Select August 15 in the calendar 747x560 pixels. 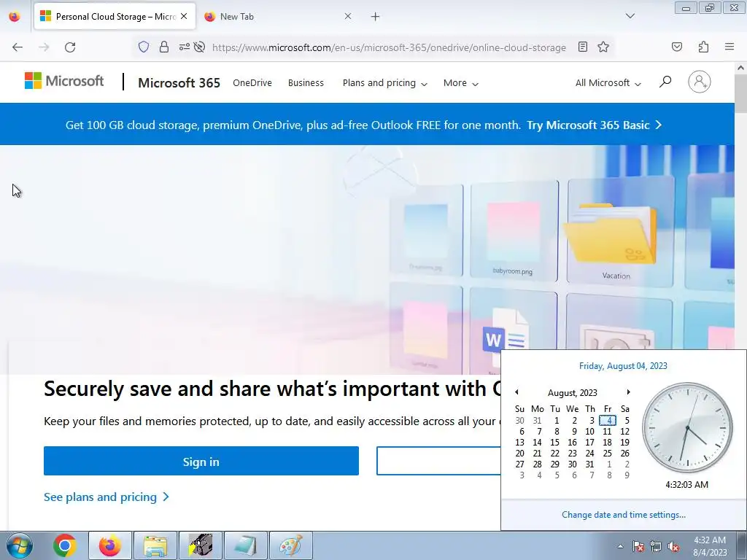554,443
